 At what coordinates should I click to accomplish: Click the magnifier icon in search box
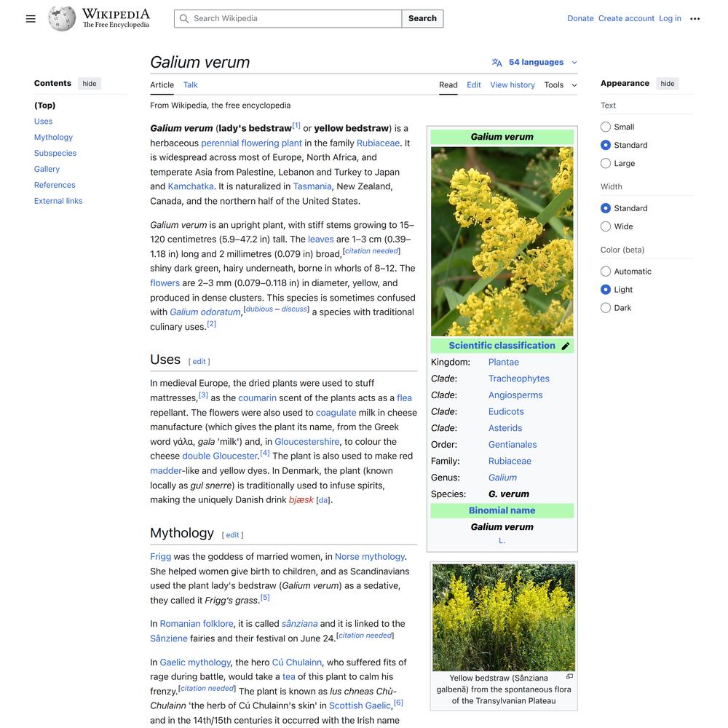pyautogui.click(x=184, y=19)
